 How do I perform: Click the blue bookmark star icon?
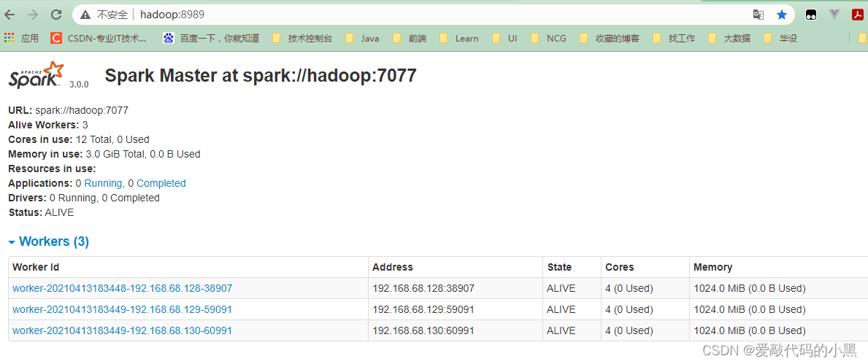pos(782,15)
